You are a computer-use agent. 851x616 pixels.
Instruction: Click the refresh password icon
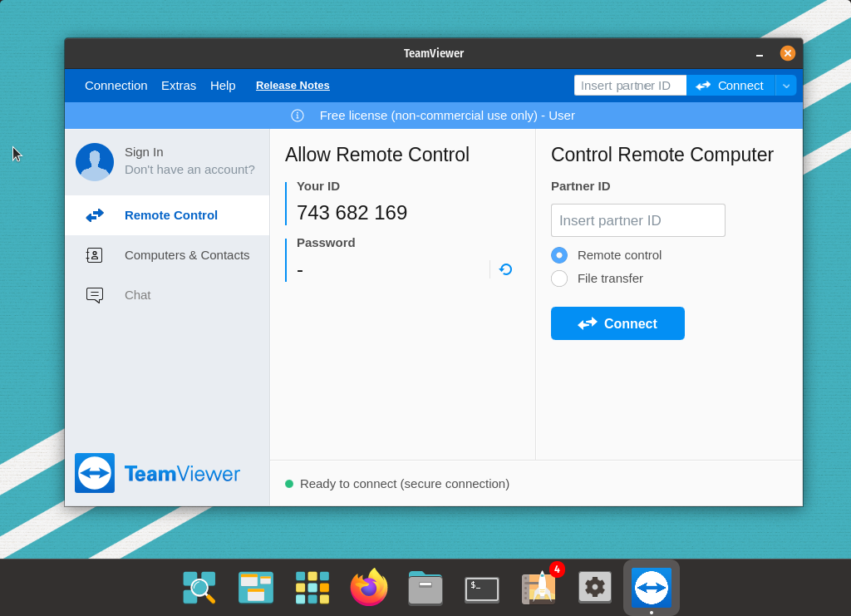click(x=505, y=269)
